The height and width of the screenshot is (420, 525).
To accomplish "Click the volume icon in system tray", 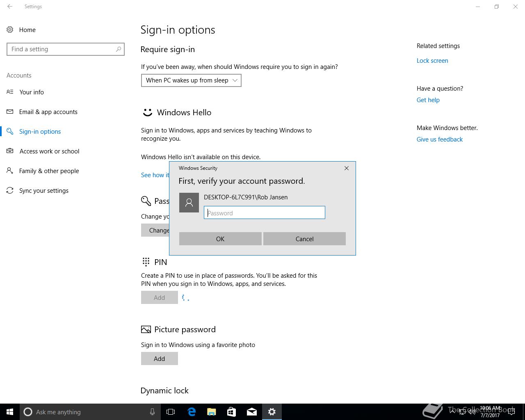I will pos(472,412).
